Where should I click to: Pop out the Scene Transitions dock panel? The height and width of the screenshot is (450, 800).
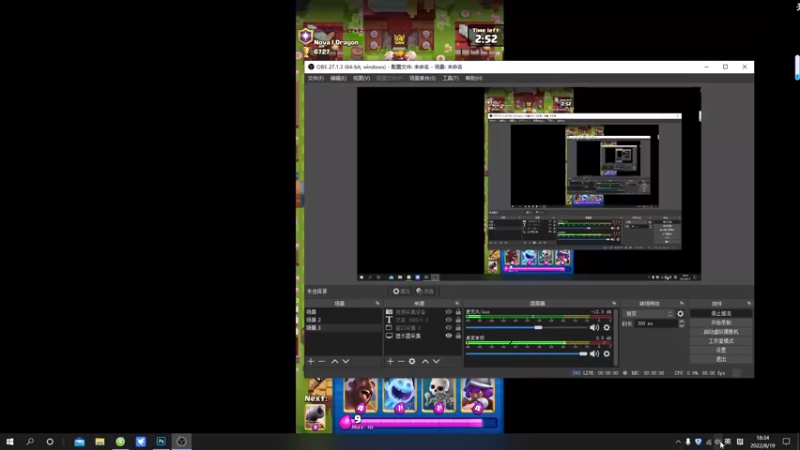[682, 304]
